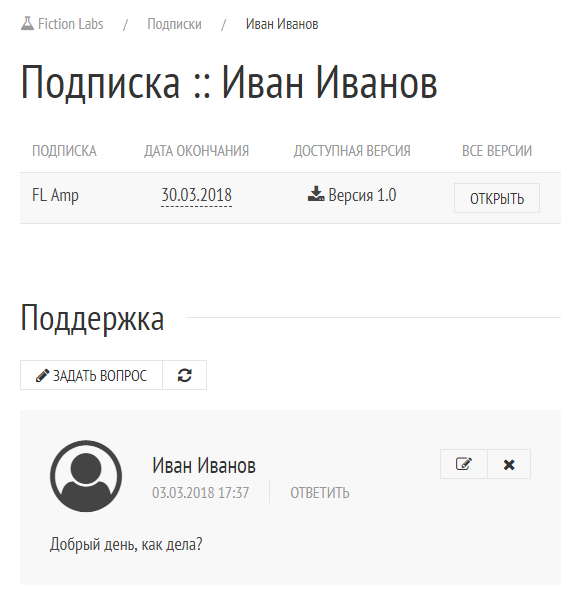Click the pencil icon on Задать вопрос

point(42,375)
